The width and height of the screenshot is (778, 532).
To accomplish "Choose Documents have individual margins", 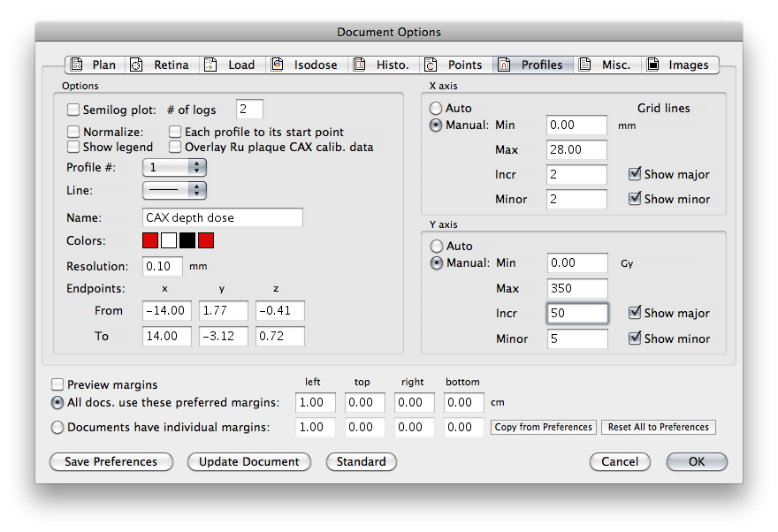I will [x=57, y=427].
